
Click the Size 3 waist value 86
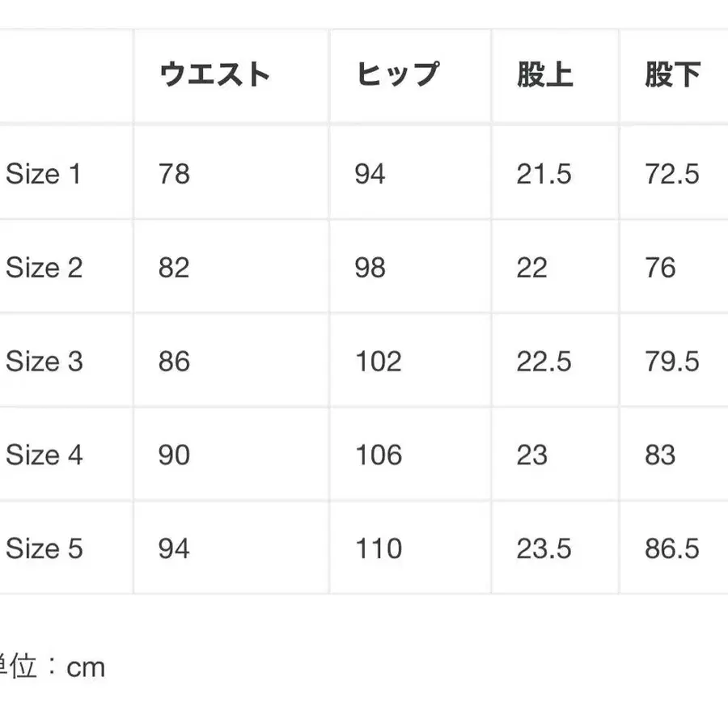tap(174, 362)
